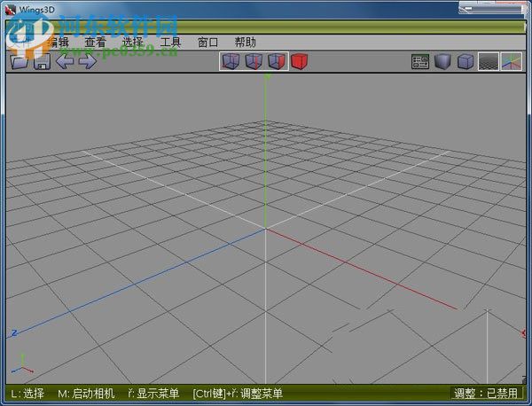The height and width of the screenshot is (406, 532).
Task: Open file via the folder icon
Action: point(19,62)
